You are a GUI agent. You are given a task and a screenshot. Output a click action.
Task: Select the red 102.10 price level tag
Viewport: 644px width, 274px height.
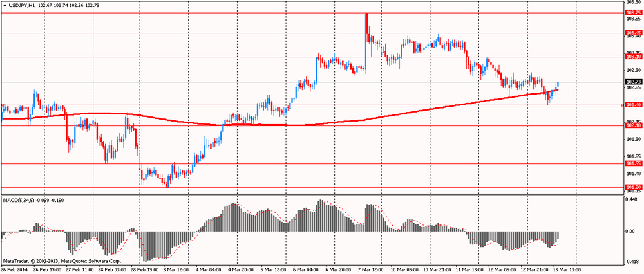(x=633, y=125)
